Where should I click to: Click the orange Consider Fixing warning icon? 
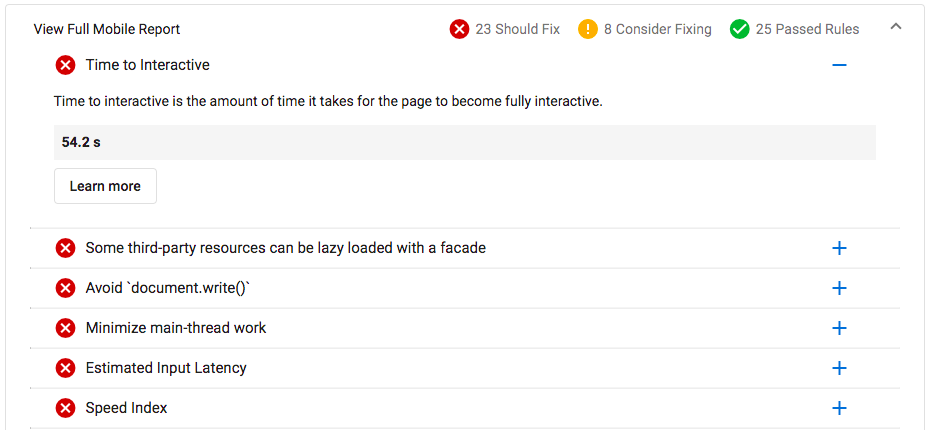click(588, 29)
